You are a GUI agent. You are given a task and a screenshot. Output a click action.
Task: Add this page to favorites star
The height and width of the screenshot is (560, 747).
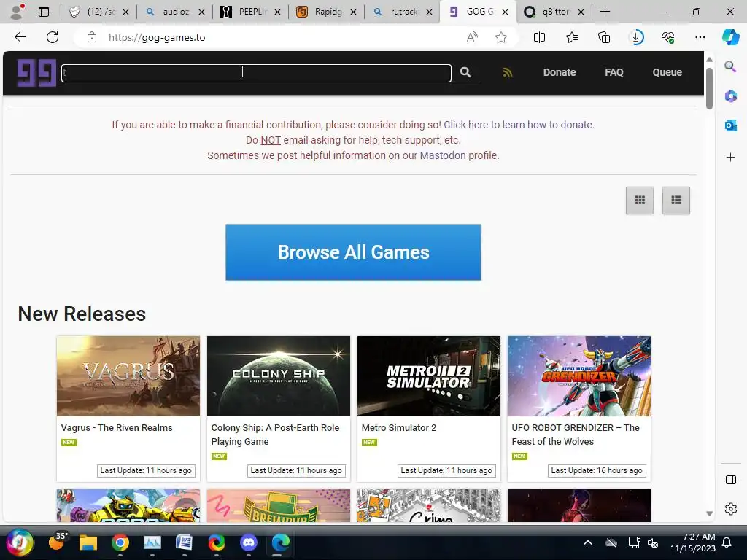click(500, 37)
